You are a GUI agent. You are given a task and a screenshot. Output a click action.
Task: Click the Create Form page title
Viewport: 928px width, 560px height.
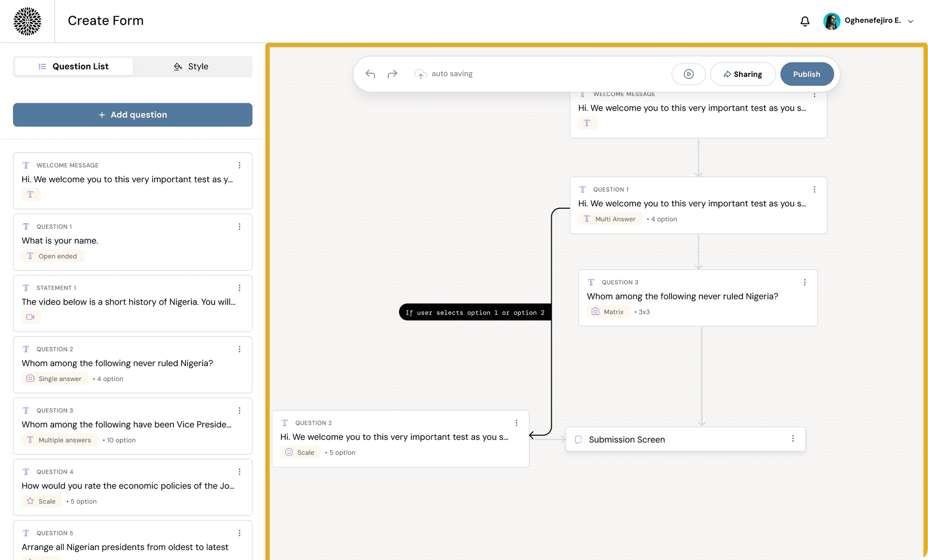(x=105, y=21)
